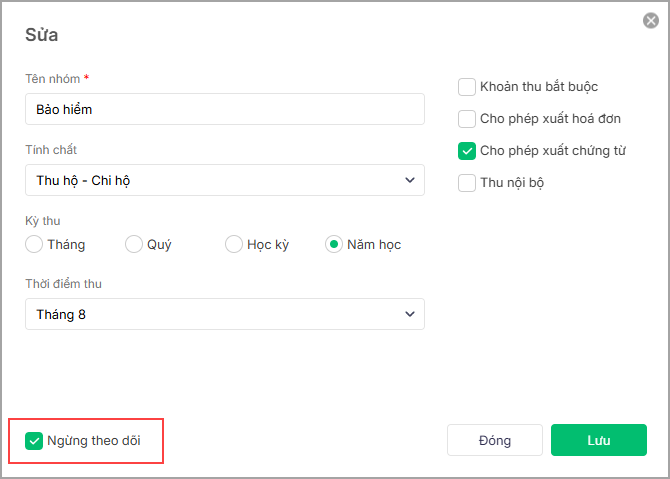Click the green Lưu button

pyautogui.click(x=598, y=440)
